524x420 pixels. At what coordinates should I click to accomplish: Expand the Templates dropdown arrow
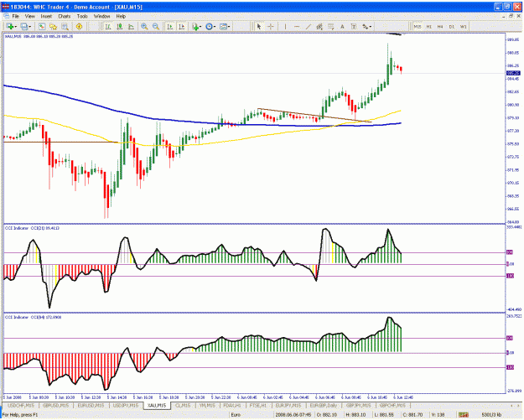[x=229, y=27]
